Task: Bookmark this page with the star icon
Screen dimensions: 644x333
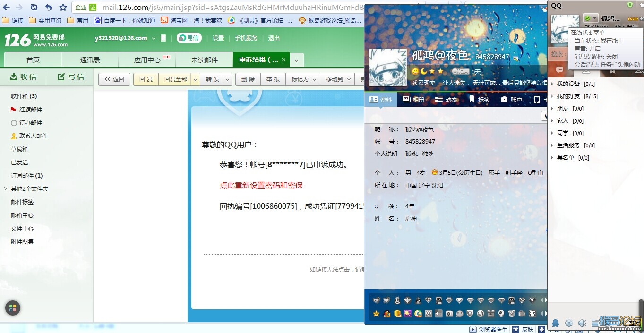Action: coord(63,7)
